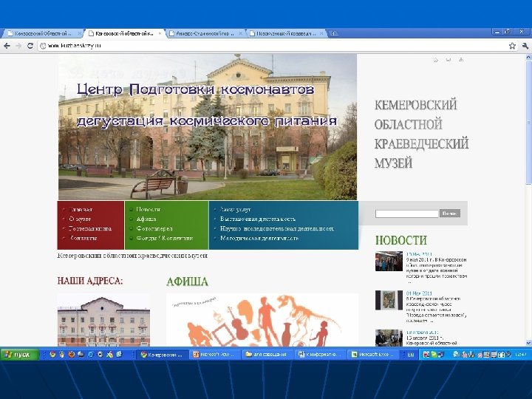Close the first Кемеровский Областной tab
This screenshot has height=399, width=532.
(x=79, y=33)
